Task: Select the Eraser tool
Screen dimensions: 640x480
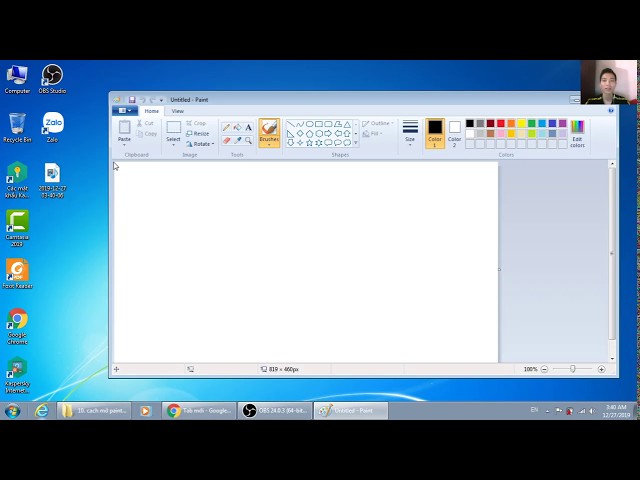Action: click(226, 140)
